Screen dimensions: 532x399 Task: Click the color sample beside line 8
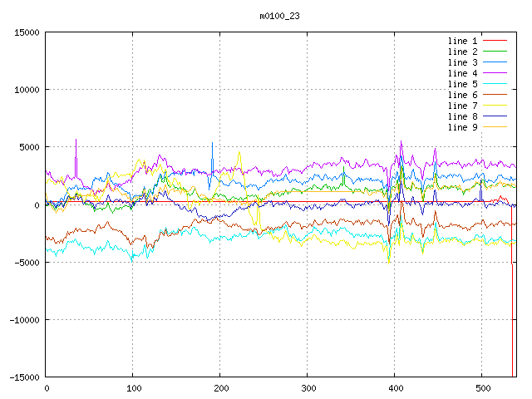click(x=495, y=116)
